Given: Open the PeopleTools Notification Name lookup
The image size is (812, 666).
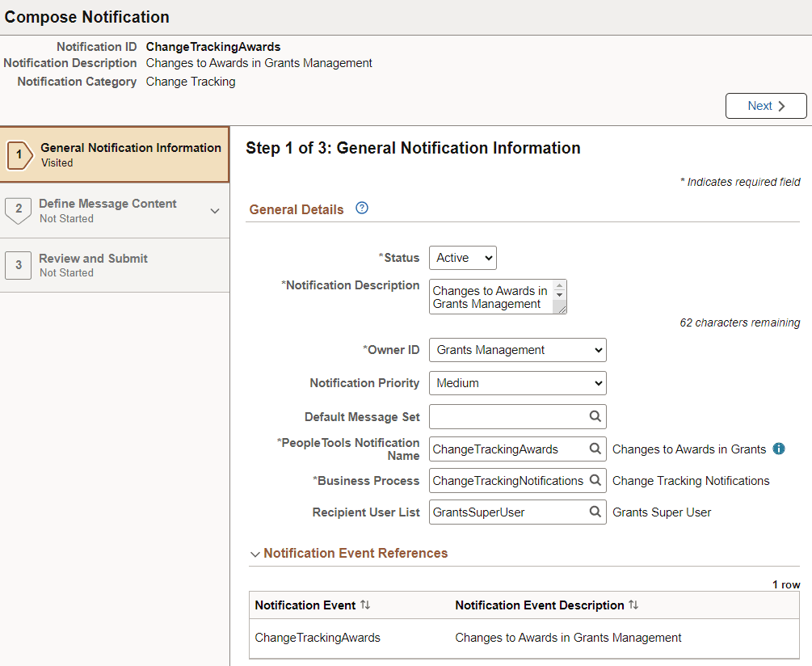Looking at the screenshot, I should pyautogui.click(x=595, y=449).
